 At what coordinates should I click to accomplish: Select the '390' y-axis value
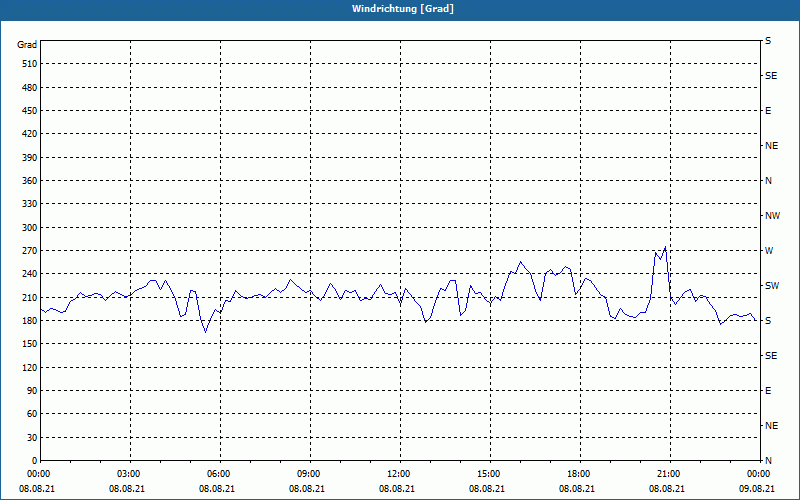[x=30, y=158]
